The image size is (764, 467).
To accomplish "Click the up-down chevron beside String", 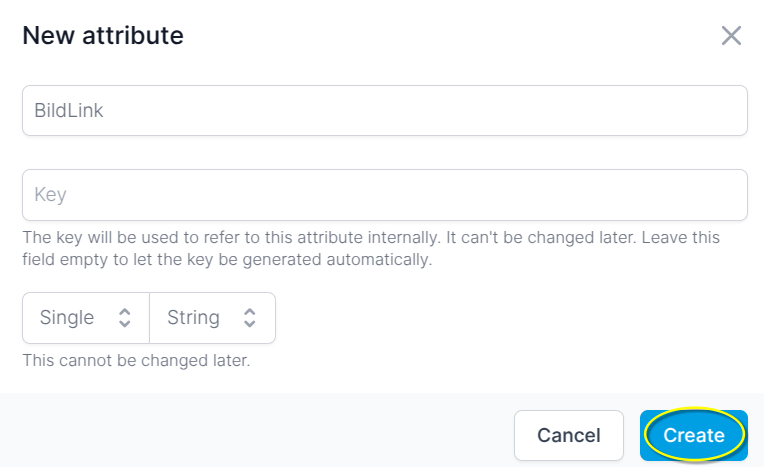I will pos(249,318).
